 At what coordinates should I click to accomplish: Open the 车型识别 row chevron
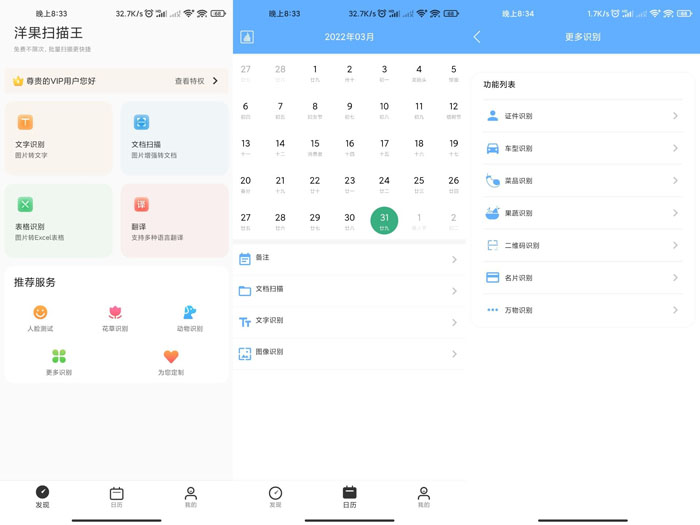coord(675,148)
